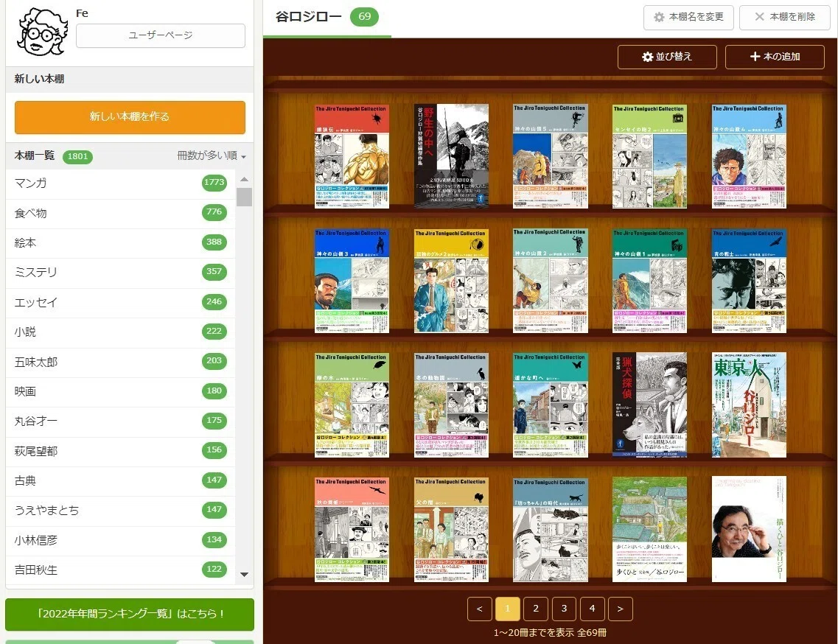Open the 歩くひと 完全版 book cover
The image size is (838, 644).
pyautogui.click(x=649, y=530)
